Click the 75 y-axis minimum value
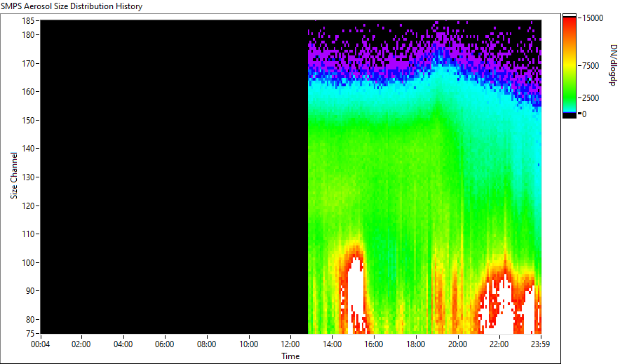The image size is (620, 364). [x=30, y=334]
